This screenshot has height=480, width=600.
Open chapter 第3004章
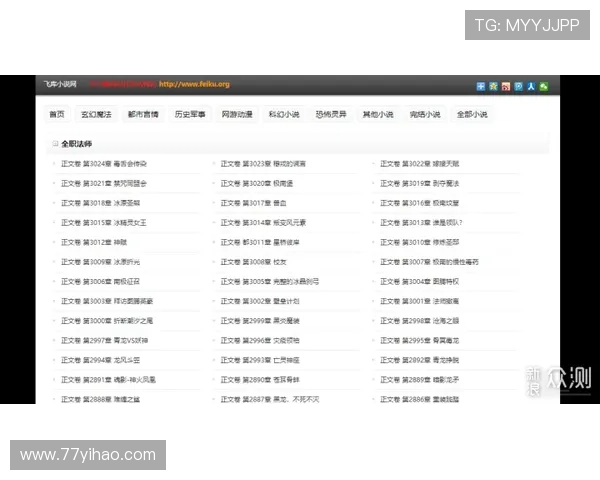(419, 282)
